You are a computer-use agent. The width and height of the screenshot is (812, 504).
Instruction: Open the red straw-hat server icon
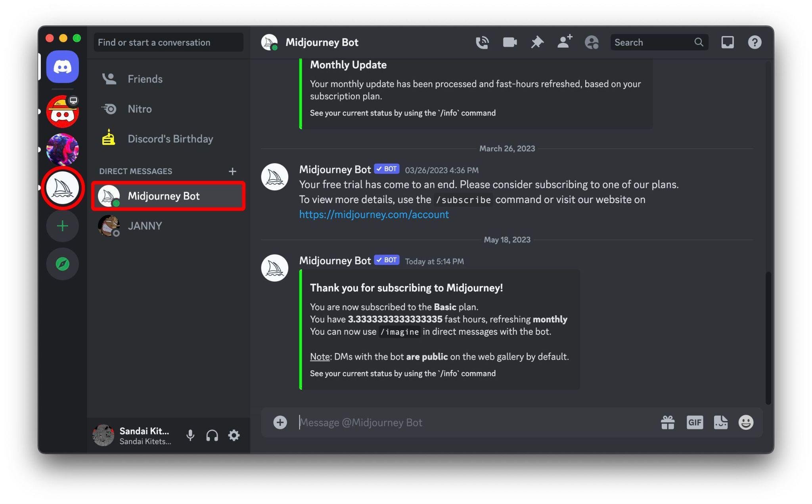point(62,111)
